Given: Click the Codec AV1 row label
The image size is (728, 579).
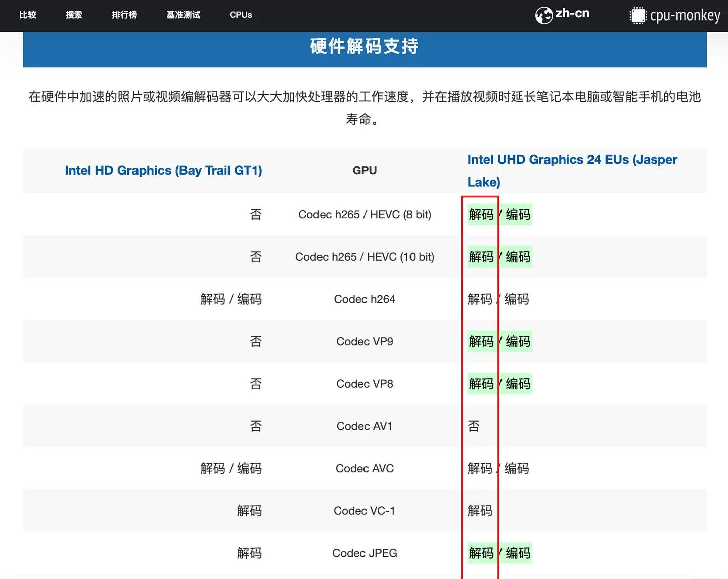Looking at the screenshot, I should (x=365, y=426).
